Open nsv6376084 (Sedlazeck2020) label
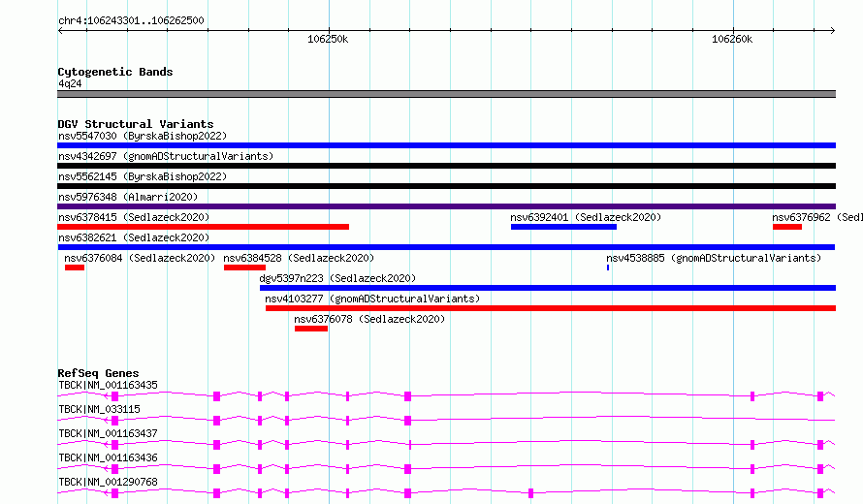863x504 pixels. pyautogui.click(x=140, y=258)
